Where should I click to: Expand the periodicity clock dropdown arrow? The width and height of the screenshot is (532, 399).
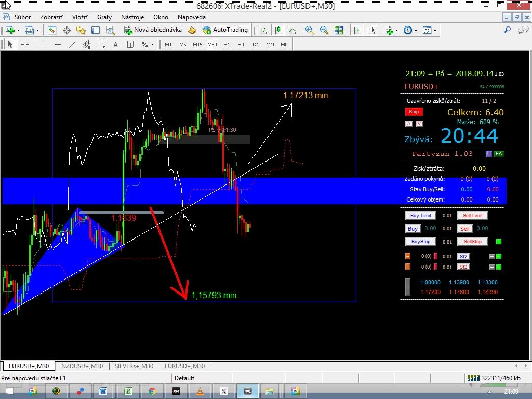click(x=416, y=31)
